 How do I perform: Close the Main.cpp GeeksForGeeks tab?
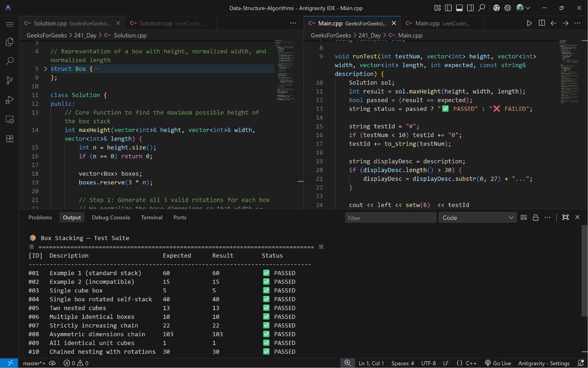[394, 23]
